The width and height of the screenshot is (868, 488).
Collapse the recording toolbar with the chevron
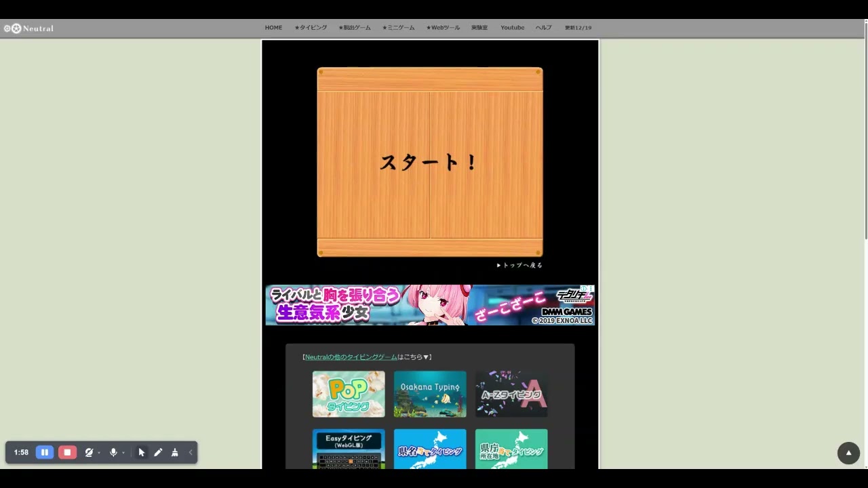(191, 452)
